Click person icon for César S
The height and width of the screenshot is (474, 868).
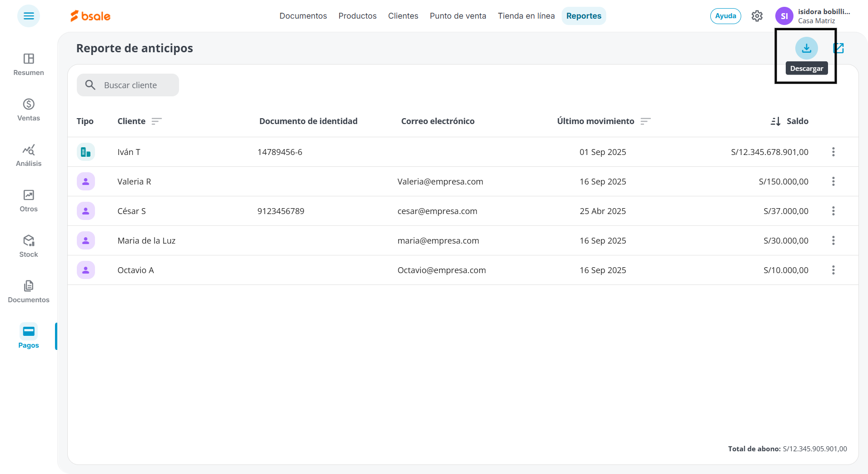[x=86, y=211]
